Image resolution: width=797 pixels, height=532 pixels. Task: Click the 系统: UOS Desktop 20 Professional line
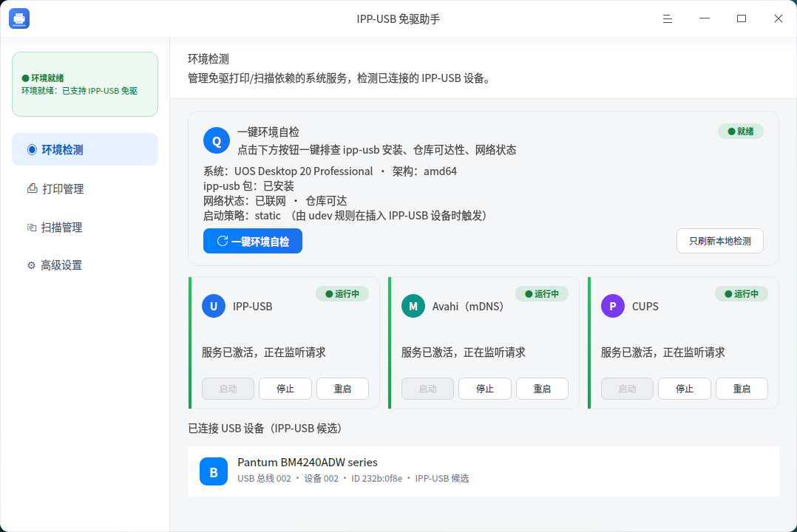coord(330,171)
